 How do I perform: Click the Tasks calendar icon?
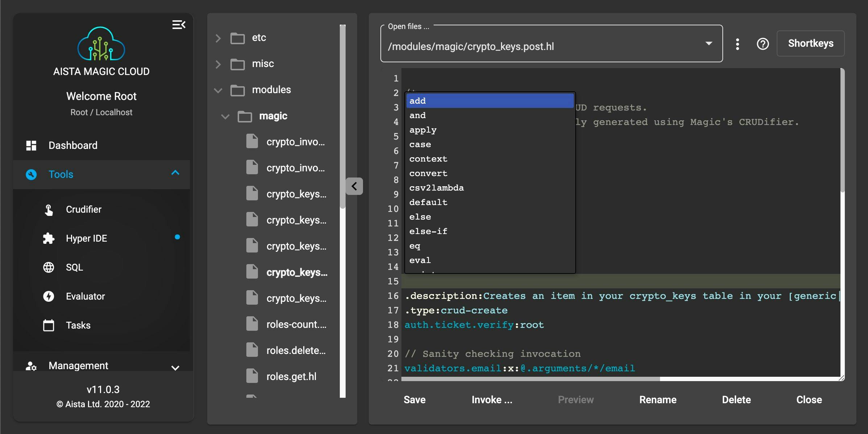tap(49, 325)
